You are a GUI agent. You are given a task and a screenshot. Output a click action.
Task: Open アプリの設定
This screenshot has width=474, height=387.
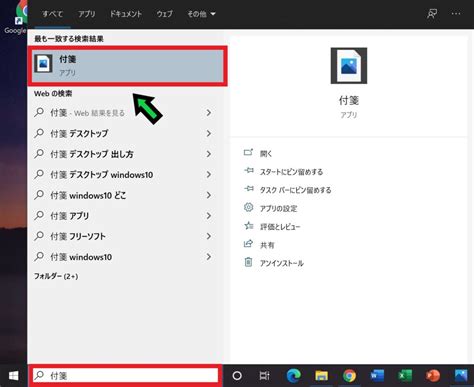[x=278, y=209]
